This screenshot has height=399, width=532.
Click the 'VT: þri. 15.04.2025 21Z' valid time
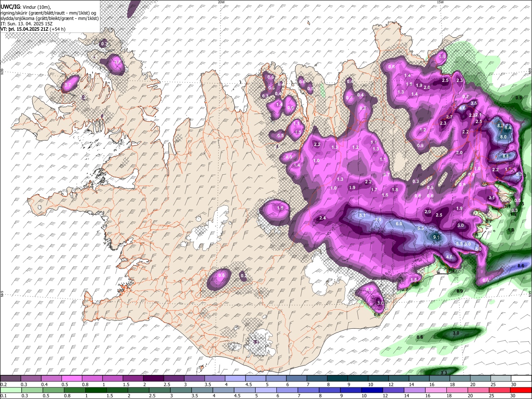coord(25,29)
